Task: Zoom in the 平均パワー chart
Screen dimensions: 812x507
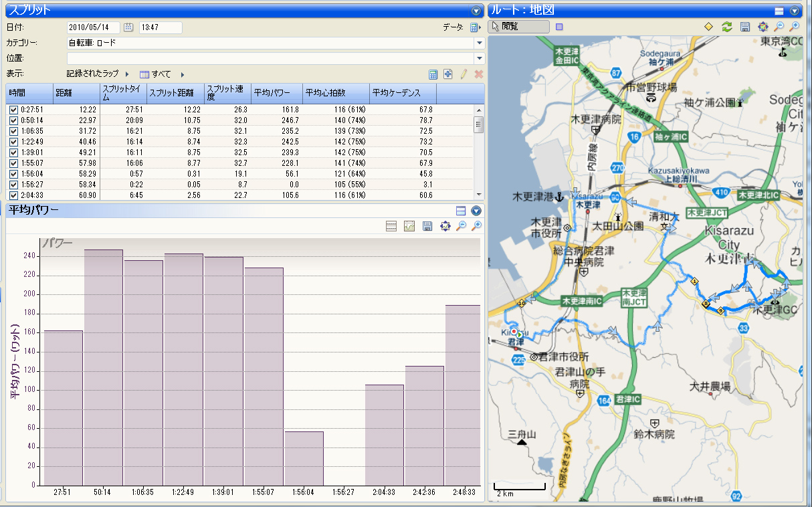Action: point(477,227)
